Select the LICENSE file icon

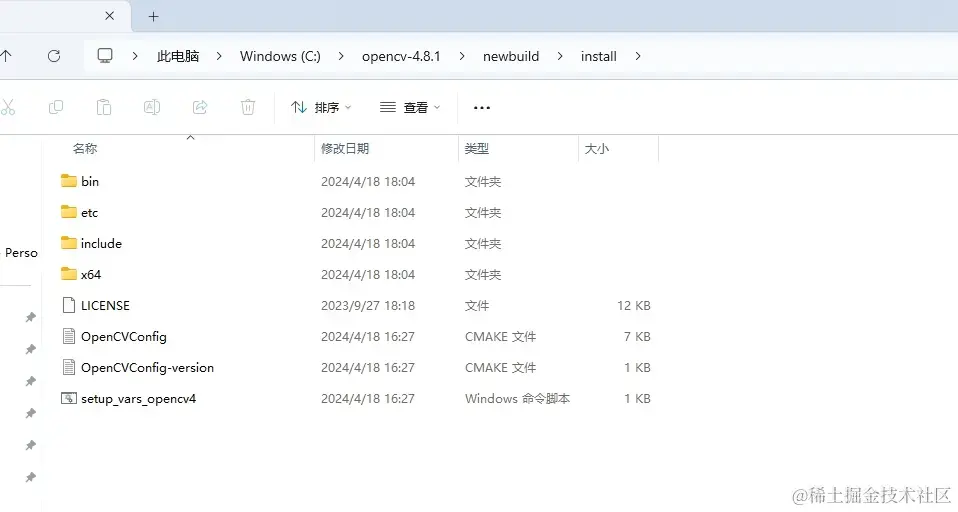pos(68,305)
